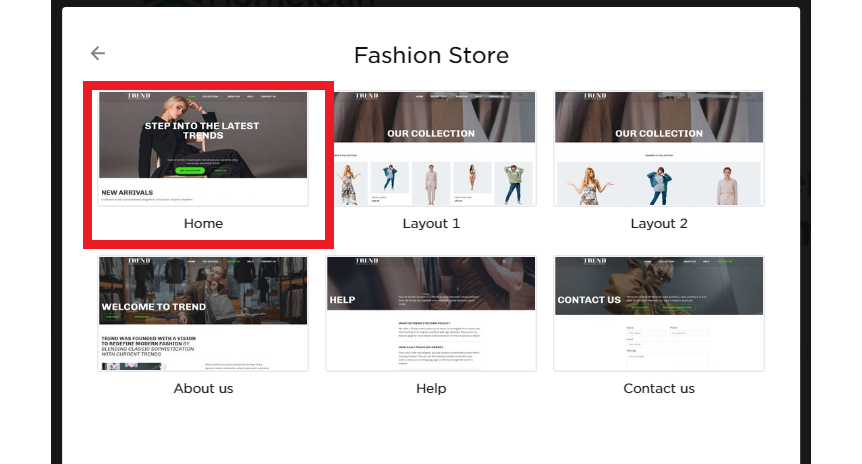Select the Help page template thumbnail
The width and height of the screenshot is (862, 464).
pos(431,313)
